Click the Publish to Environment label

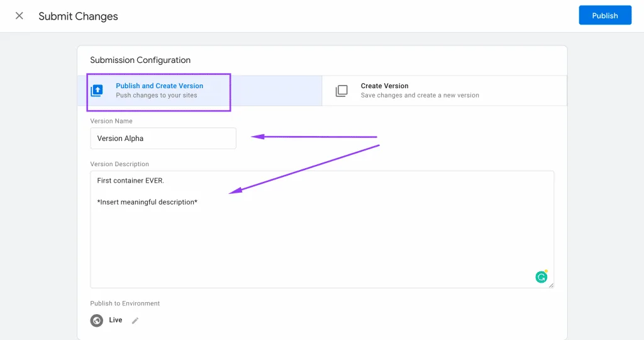tap(125, 303)
